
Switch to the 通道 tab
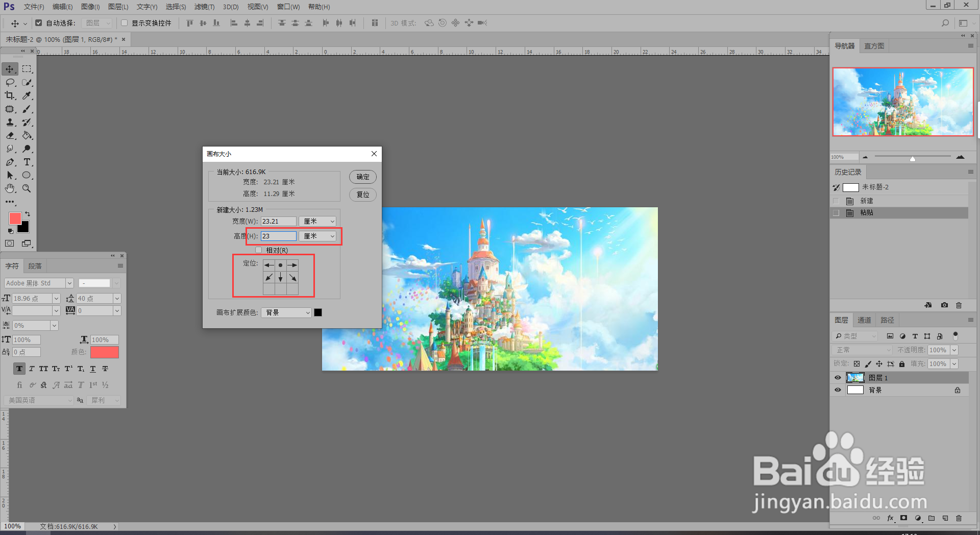click(x=864, y=320)
